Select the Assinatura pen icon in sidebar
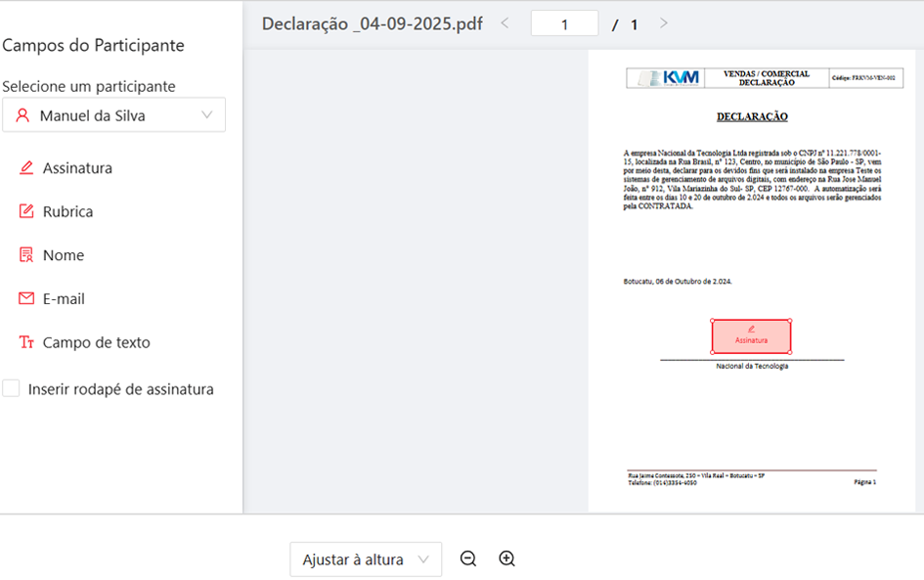The height and width of the screenshot is (580, 924). click(26, 168)
